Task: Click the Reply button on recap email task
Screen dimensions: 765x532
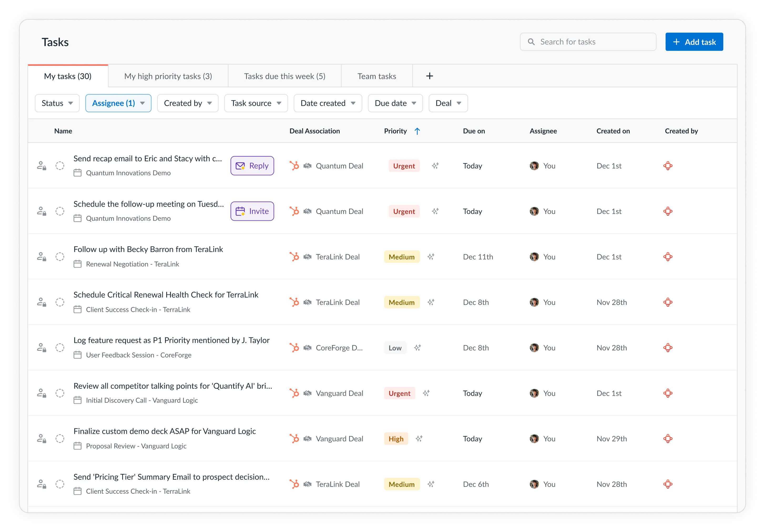Action: tap(252, 166)
